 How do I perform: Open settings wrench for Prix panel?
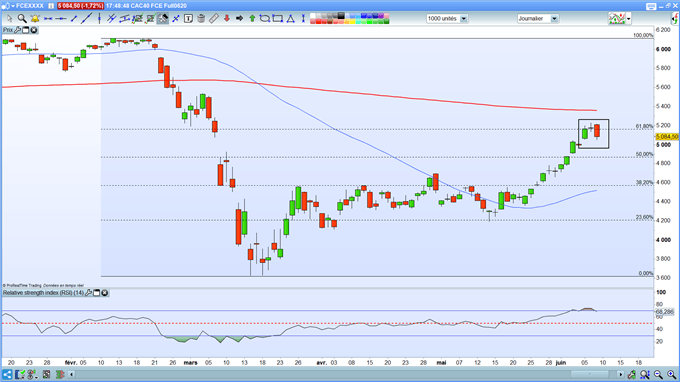point(17,30)
